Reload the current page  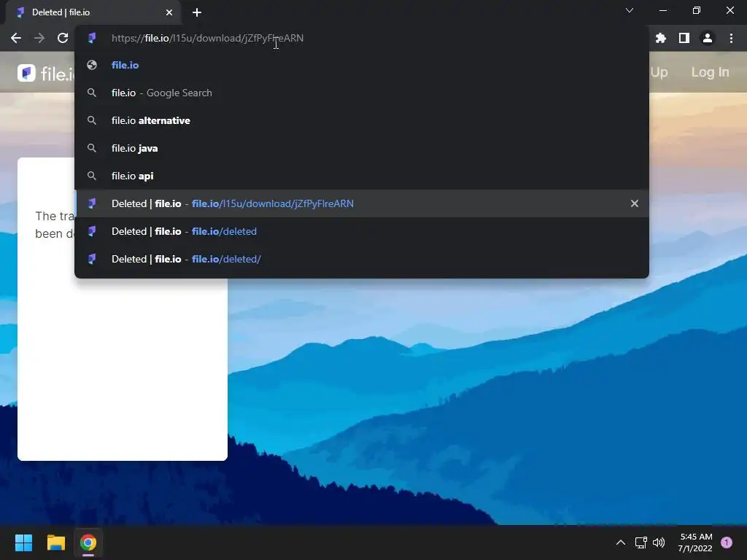(x=63, y=38)
